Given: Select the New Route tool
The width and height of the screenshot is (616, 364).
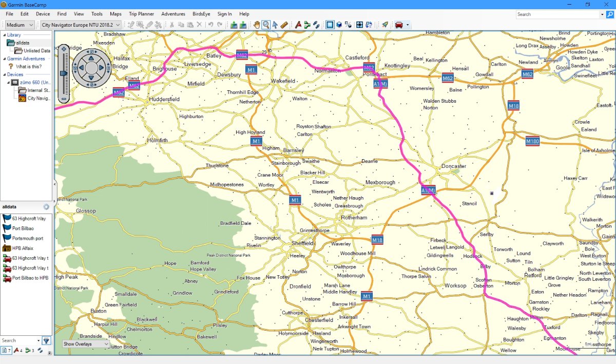Looking at the screenshot, I should tap(307, 25).
